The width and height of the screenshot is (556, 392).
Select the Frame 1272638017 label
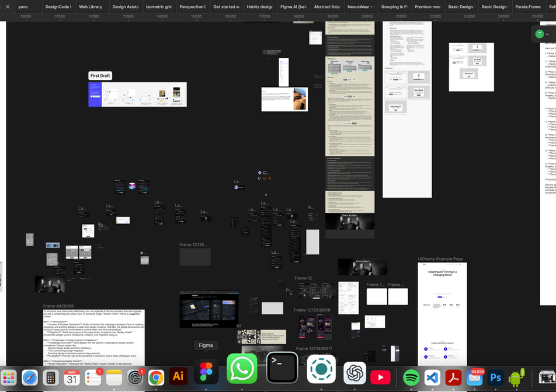tap(314, 348)
